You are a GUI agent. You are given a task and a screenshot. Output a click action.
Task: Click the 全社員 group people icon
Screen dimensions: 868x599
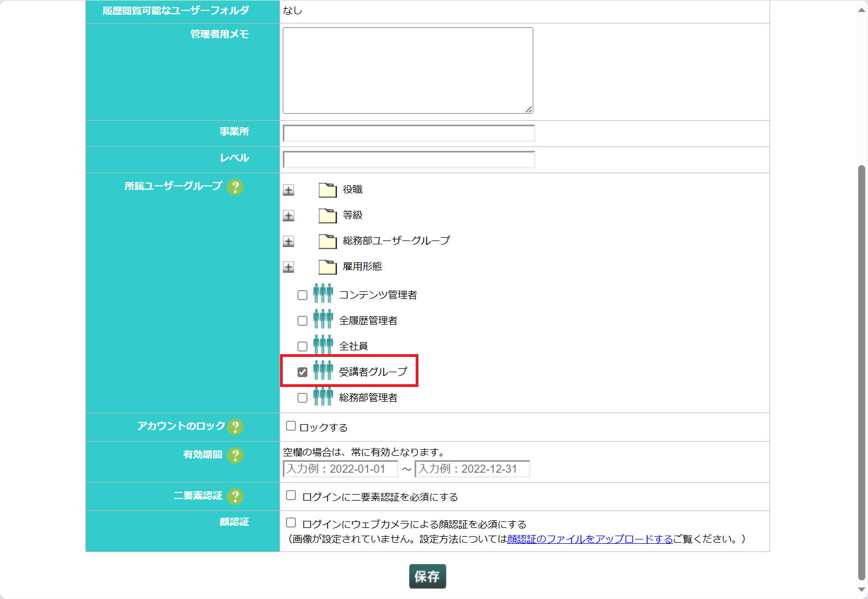click(323, 345)
